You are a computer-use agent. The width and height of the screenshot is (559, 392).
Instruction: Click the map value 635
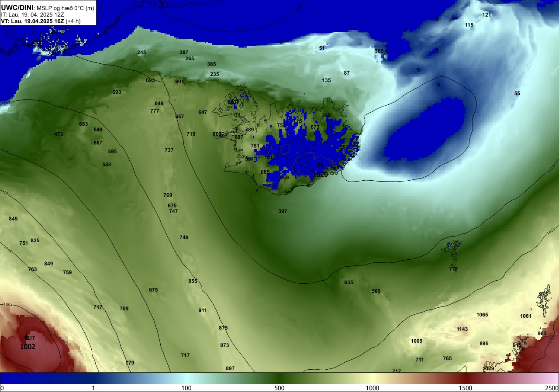[349, 282]
